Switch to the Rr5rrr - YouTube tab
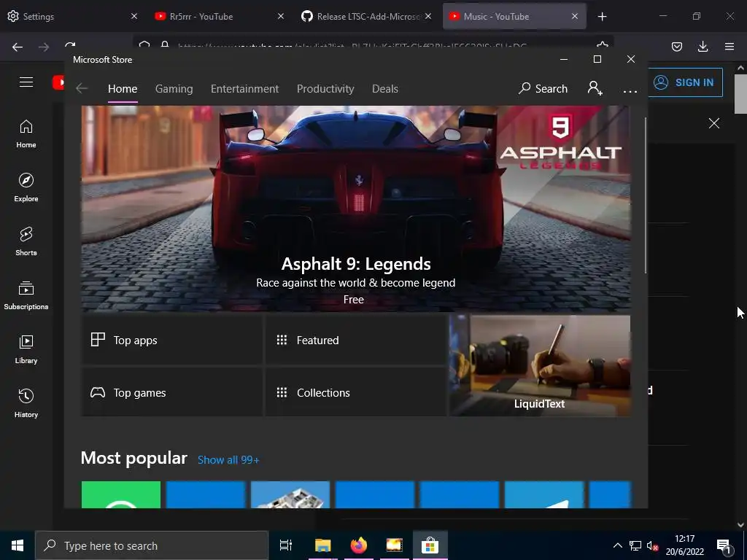This screenshot has width=747, height=560. [219, 16]
